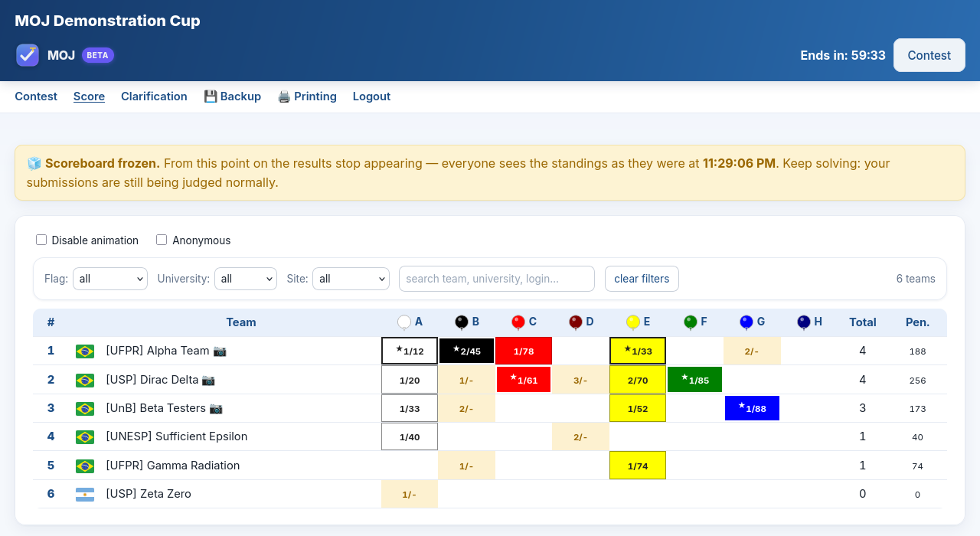The image size is (980, 536).
Task: Click the clear filters button
Action: [642, 279]
